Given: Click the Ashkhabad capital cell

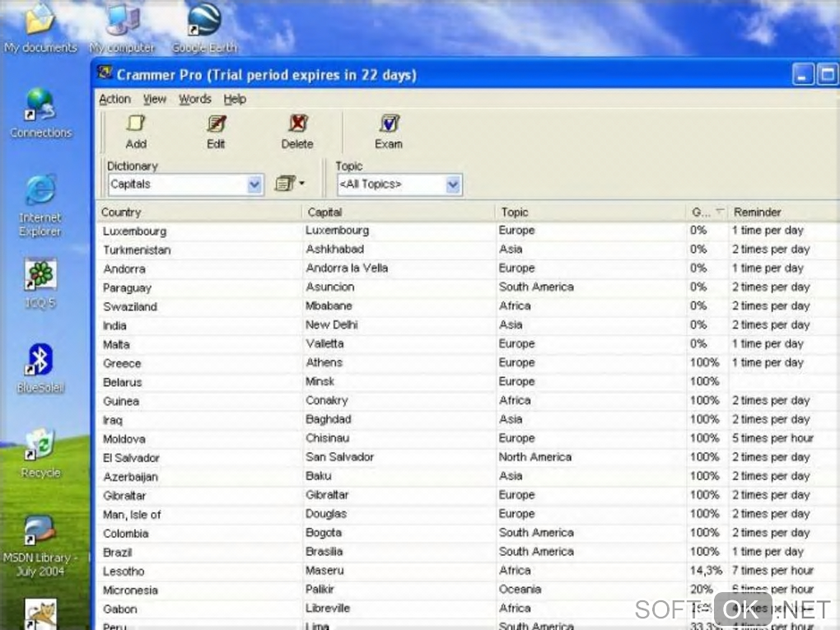Looking at the screenshot, I should tap(335, 249).
